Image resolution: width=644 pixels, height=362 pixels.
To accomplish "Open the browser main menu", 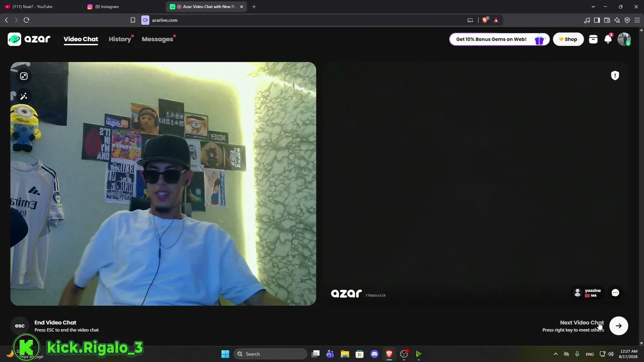I will coord(637,20).
